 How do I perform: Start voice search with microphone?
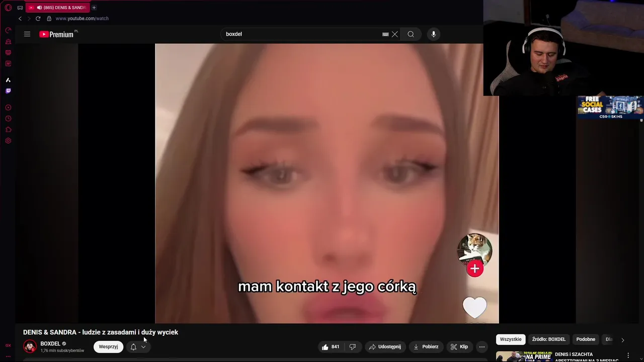[434, 34]
